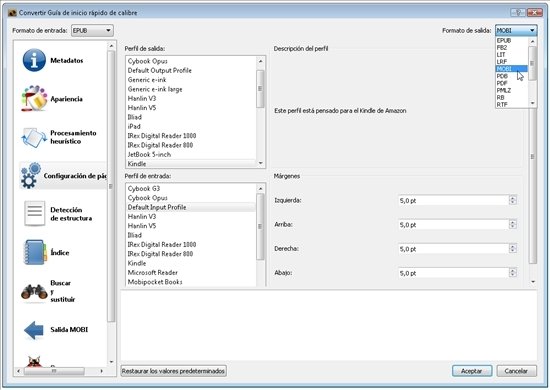Open the Metadatos section icon
The width and height of the screenshot is (550, 390).
click(34, 60)
